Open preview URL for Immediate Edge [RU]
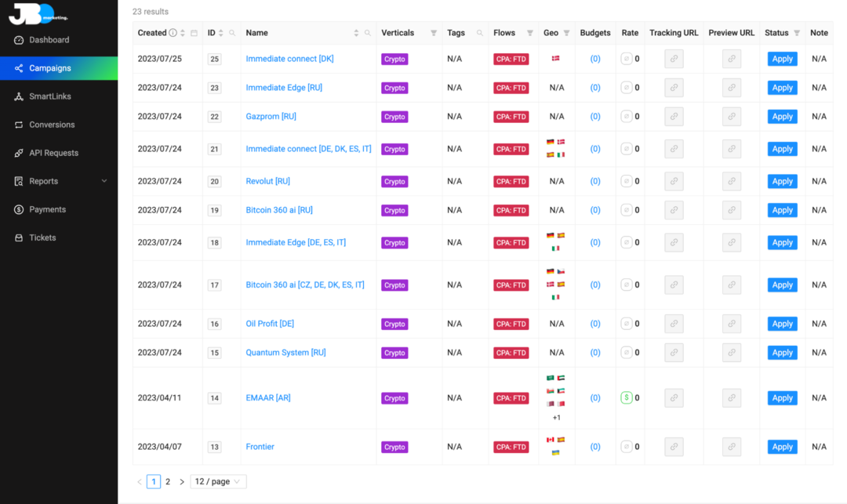 click(x=732, y=88)
